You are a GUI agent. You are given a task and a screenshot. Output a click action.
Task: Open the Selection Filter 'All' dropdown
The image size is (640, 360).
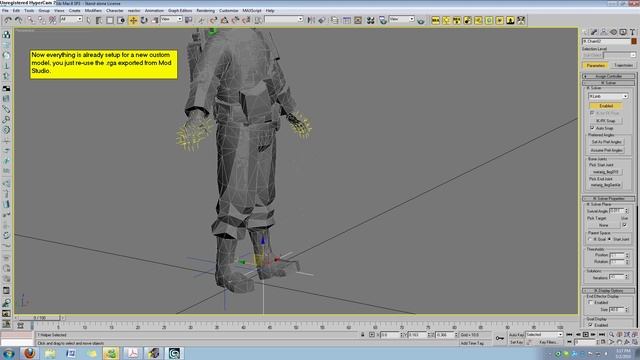pyautogui.click(x=71, y=19)
